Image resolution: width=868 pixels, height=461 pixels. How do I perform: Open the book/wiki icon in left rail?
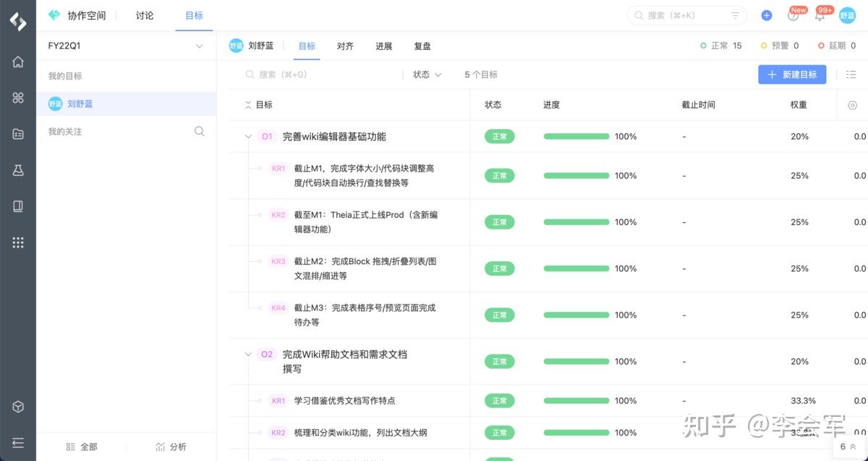18,206
